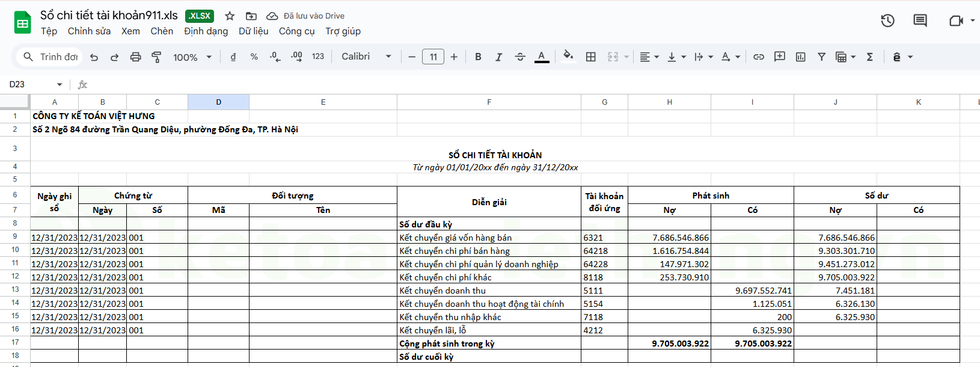Increase font size plus button
Viewport: 980px width, 367px height.
pyautogui.click(x=454, y=57)
